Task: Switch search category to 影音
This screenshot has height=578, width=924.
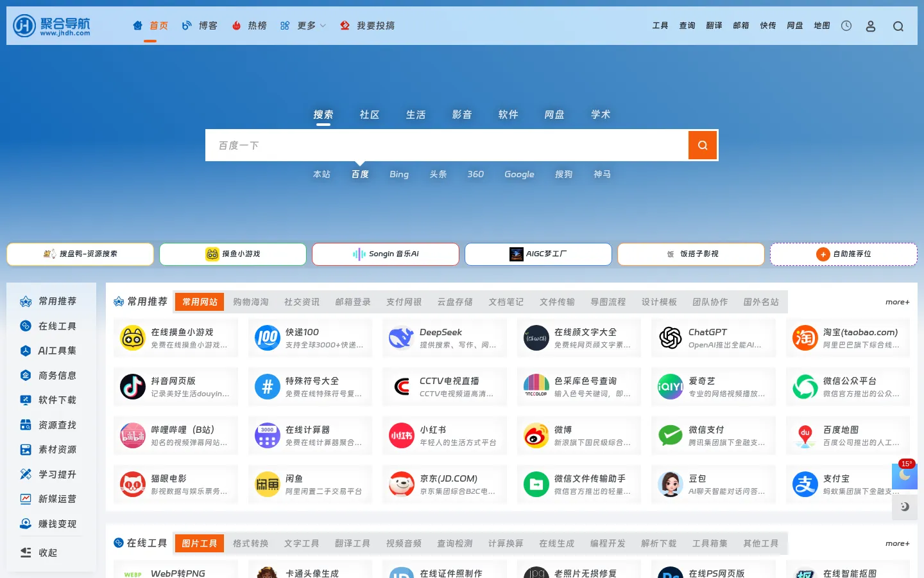Action: (x=462, y=114)
